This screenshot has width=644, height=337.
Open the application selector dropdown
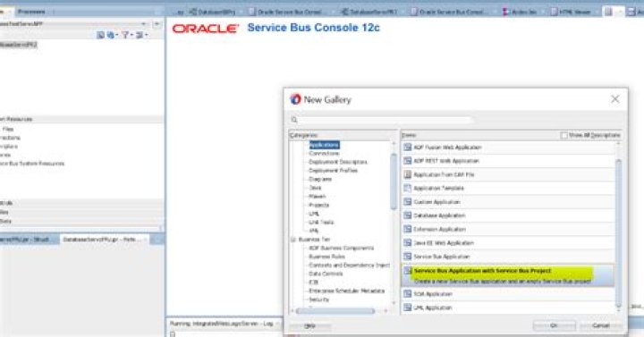143,24
